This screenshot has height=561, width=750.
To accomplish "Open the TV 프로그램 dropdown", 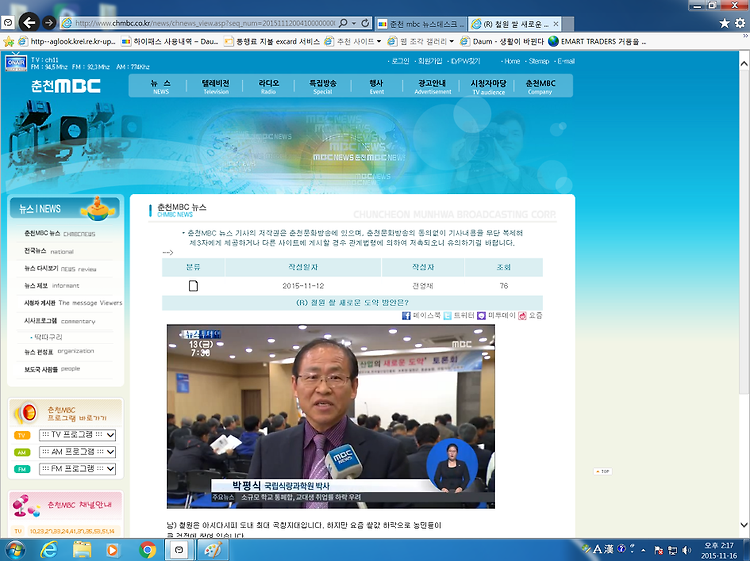I will point(77,435).
